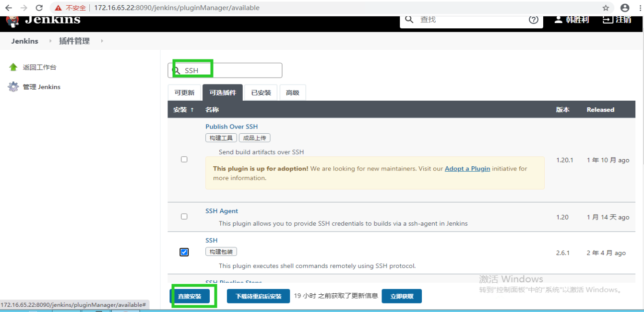
Task: Click the '2 年 4 月 ago' cell
Action: 606,253
